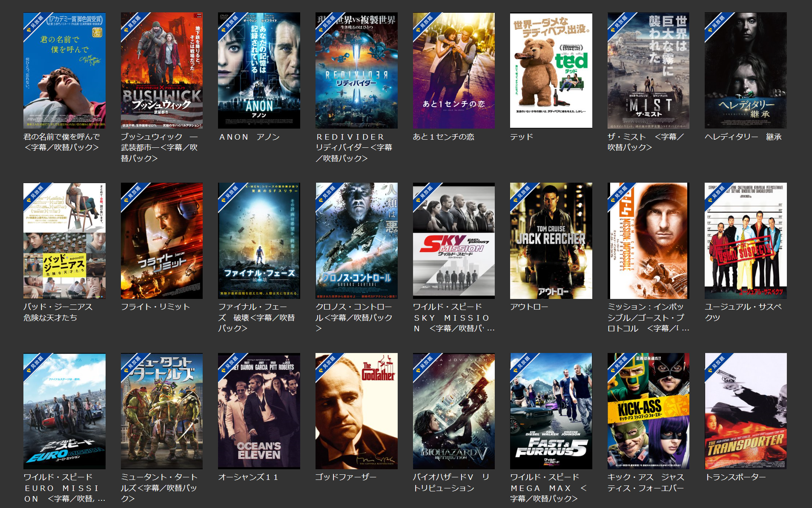Open the Biohazard V Retribution poster
The height and width of the screenshot is (508, 812).
454,411
